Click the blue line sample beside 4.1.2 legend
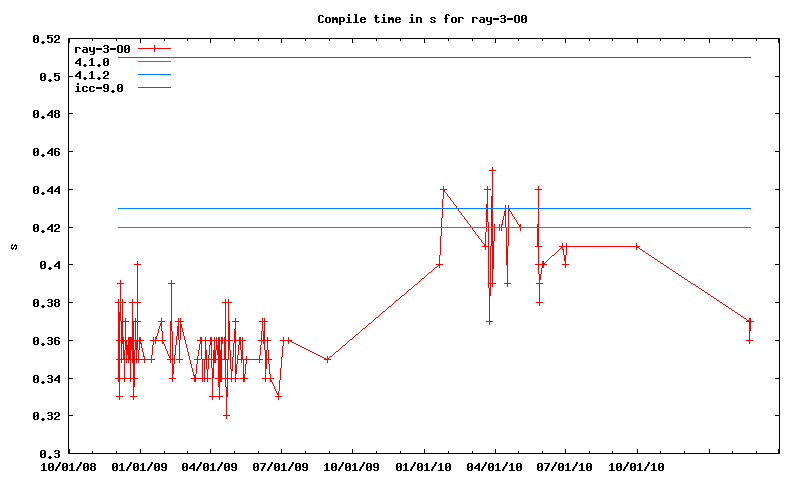Image resolution: width=800 pixels, height=480 pixels. pyautogui.click(x=155, y=75)
